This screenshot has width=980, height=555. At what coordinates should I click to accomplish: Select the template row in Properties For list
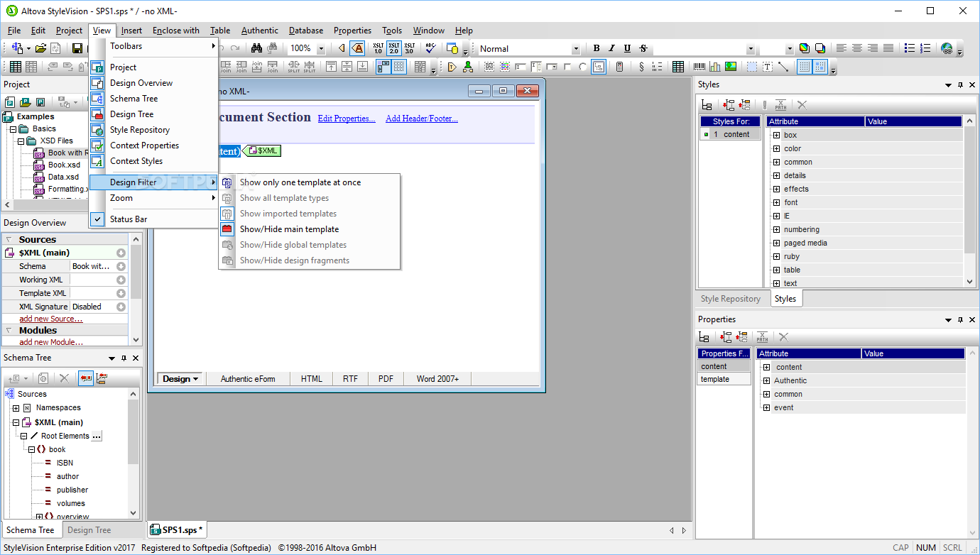(x=724, y=379)
